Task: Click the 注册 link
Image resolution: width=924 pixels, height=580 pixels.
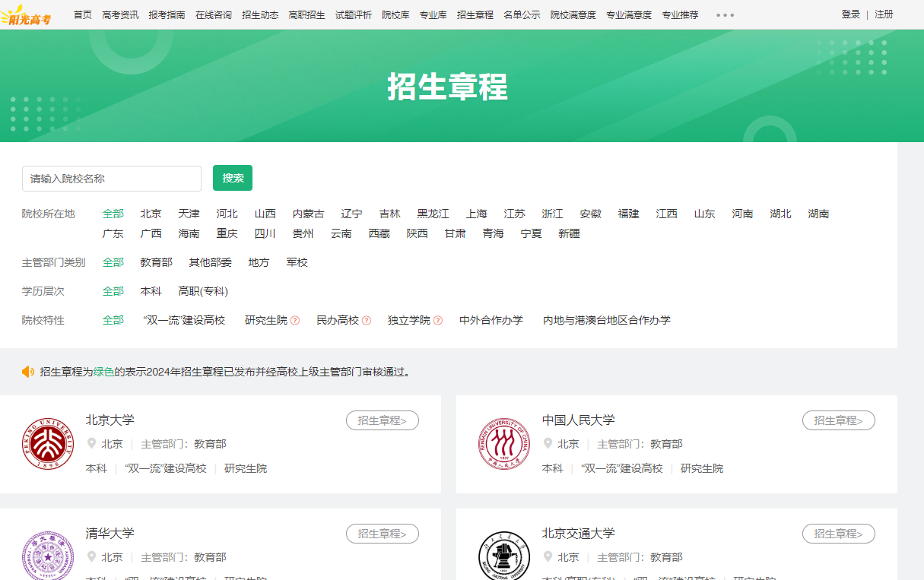Action: 884,14
